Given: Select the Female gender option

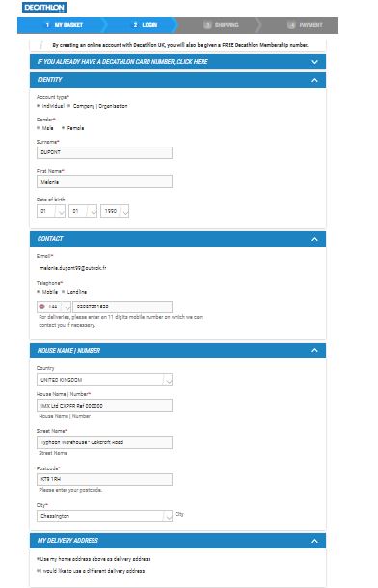Looking at the screenshot, I should pyautogui.click(x=63, y=128).
